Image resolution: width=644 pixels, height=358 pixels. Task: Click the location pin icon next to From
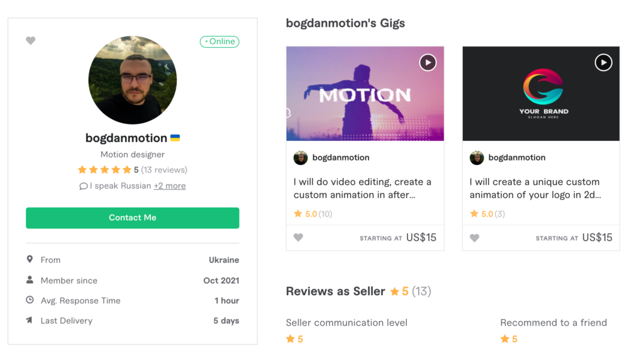point(30,259)
